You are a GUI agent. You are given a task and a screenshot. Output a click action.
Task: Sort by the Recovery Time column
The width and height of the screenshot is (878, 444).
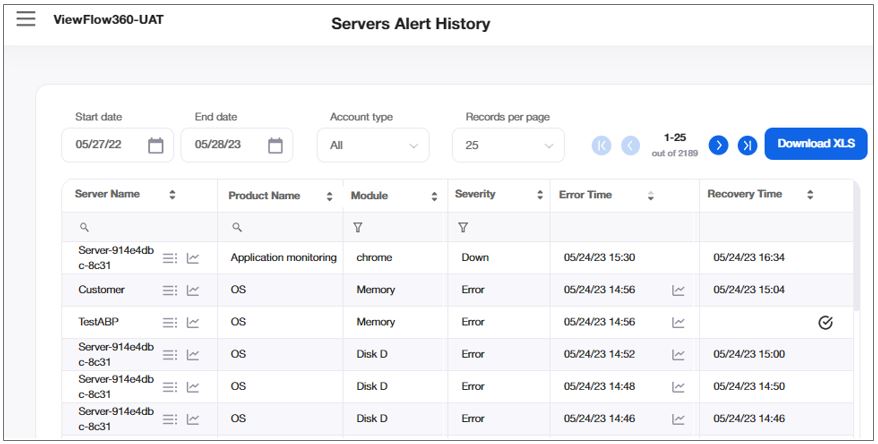(x=810, y=194)
